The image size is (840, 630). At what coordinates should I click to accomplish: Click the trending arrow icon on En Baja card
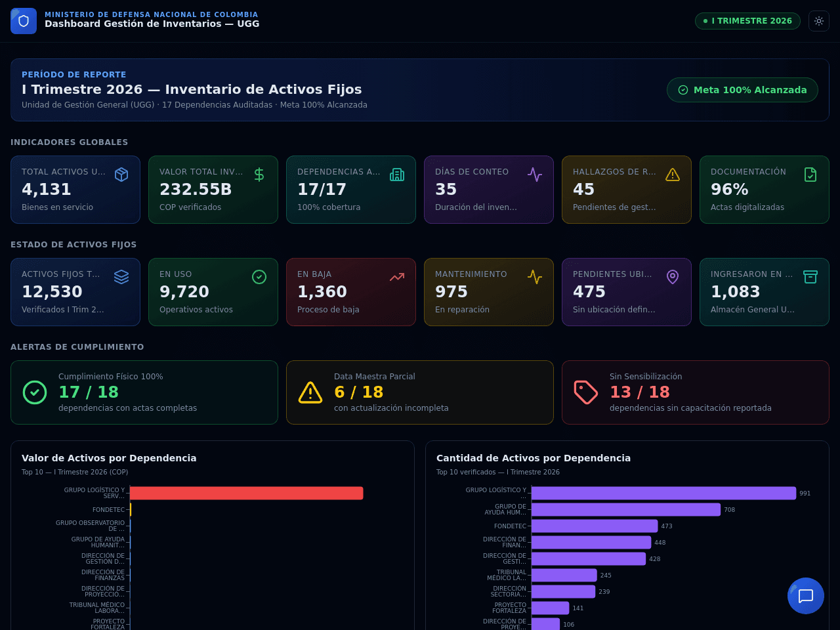(397, 277)
